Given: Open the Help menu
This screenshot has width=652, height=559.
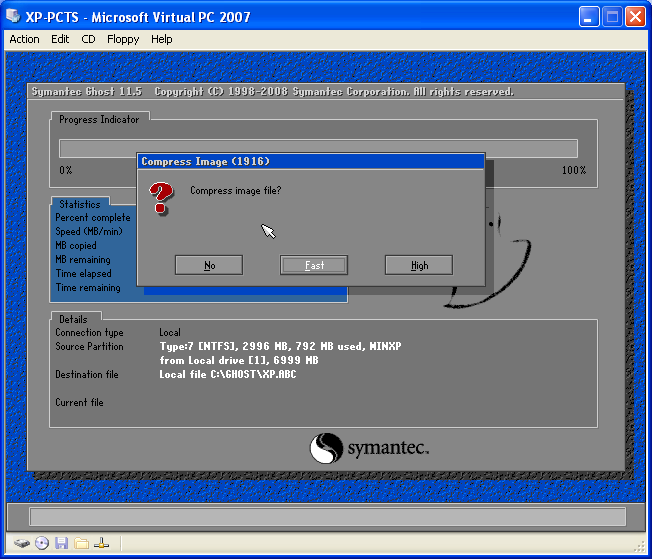Looking at the screenshot, I should pos(161,39).
